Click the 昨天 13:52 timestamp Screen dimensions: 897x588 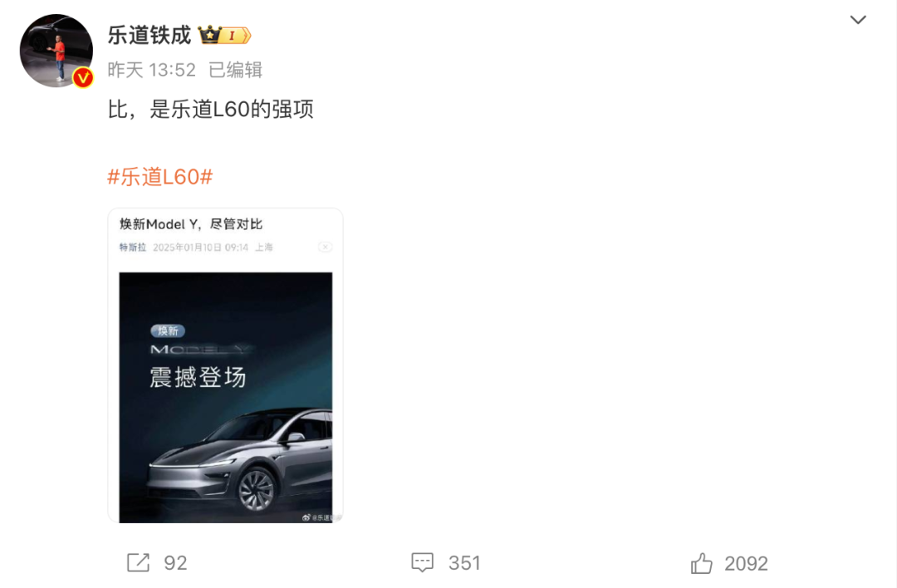pyautogui.click(x=152, y=70)
